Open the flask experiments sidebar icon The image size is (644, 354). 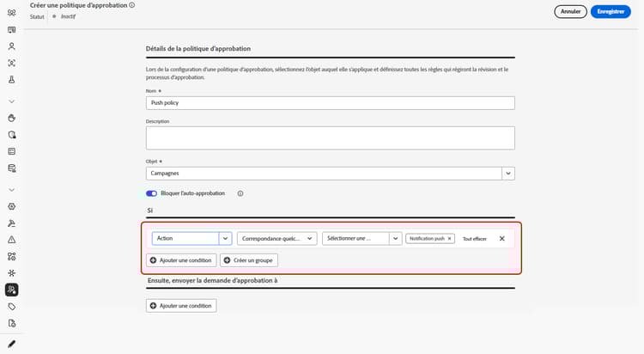coord(11,79)
